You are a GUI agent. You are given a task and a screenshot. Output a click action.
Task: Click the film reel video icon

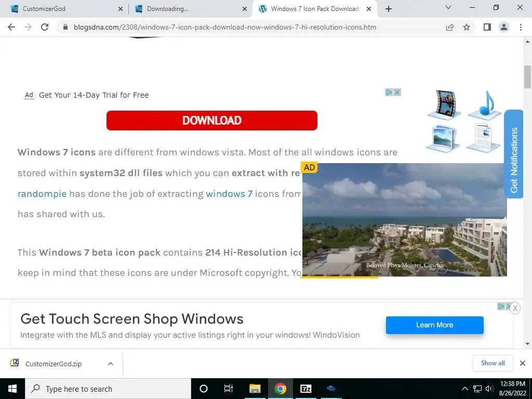(x=444, y=105)
